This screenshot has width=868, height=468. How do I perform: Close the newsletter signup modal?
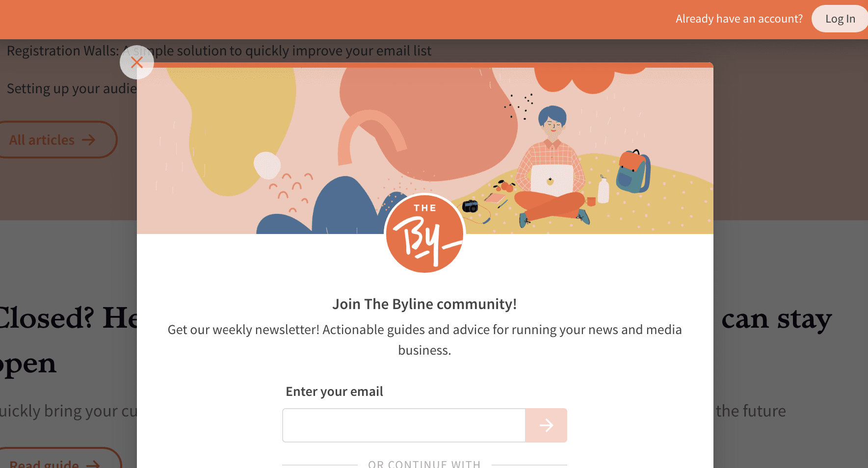click(137, 62)
